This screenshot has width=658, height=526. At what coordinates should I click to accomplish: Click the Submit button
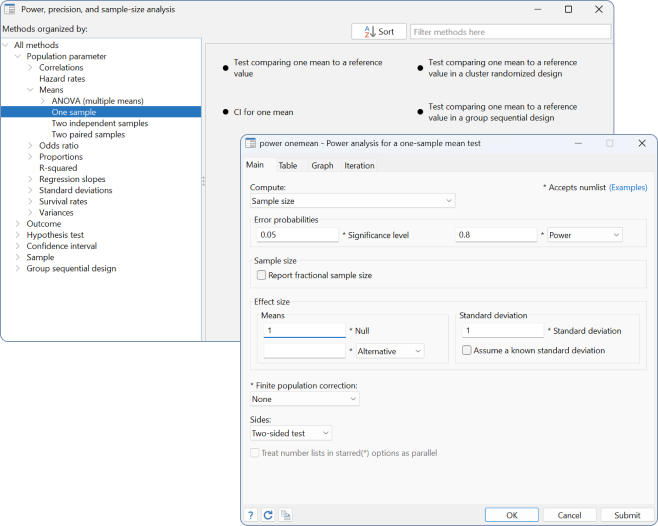[x=627, y=515]
